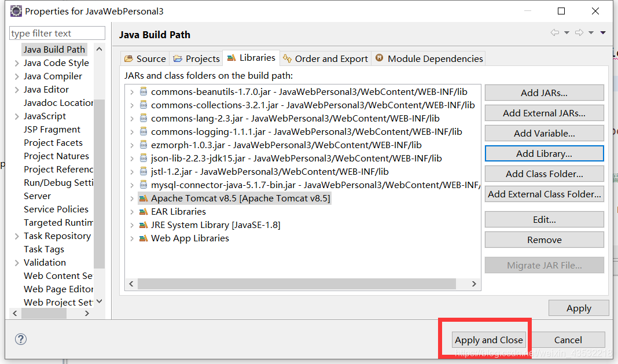Expand the commons-beanutils-1.7.0.jar entry
Viewport: 618px width, 364px height.
132,91
